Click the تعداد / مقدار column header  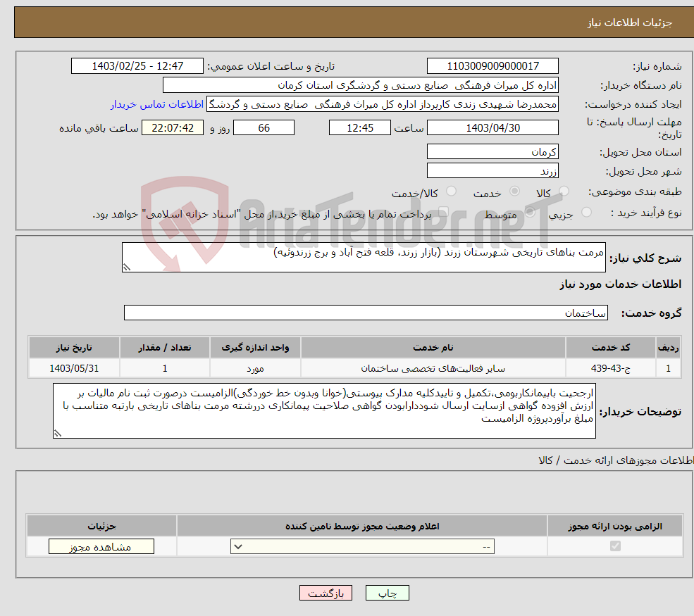coord(165,348)
